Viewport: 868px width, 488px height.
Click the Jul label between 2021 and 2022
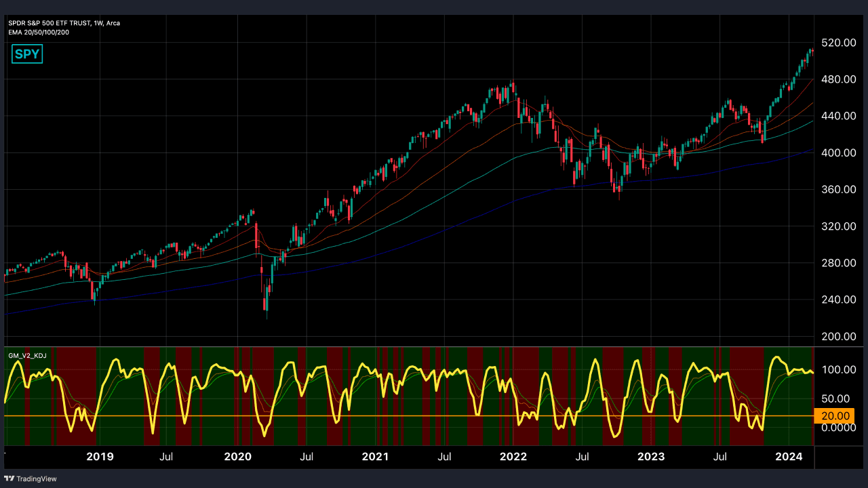click(x=443, y=457)
